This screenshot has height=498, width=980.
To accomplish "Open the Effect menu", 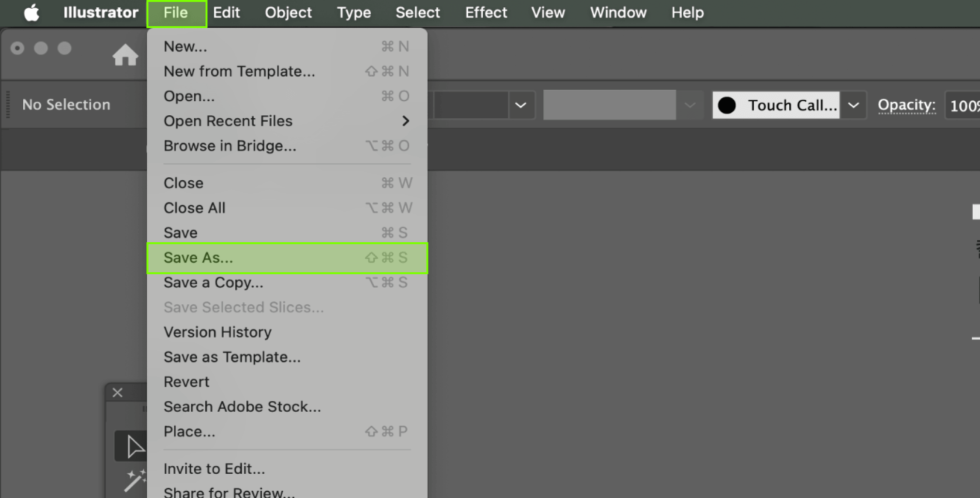I will (x=486, y=13).
